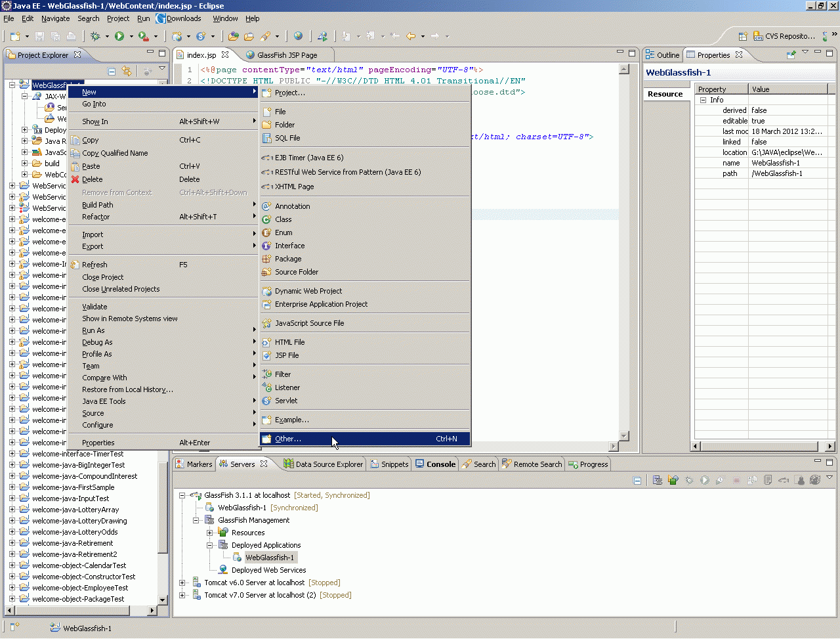Collapse all servers in Servers view
Image resolution: width=840 pixels, height=639 pixels.
pos(637,480)
